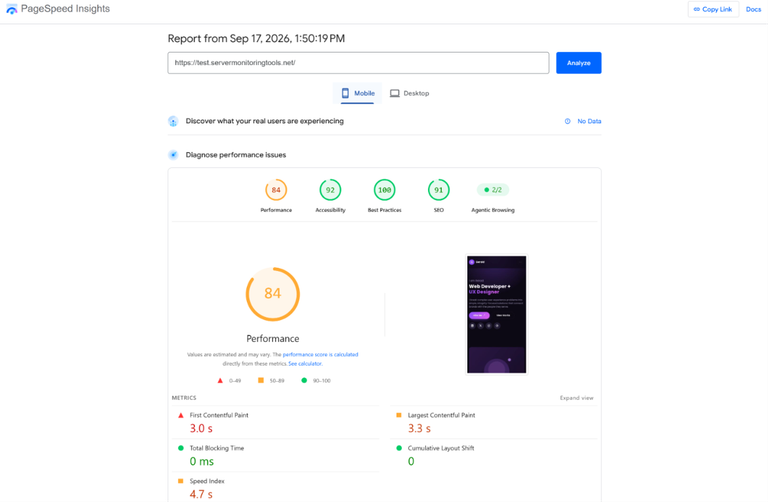Click the First Contentful Paint red triangle icon
This screenshot has height=502, width=768.
pyautogui.click(x=181, y=415)
